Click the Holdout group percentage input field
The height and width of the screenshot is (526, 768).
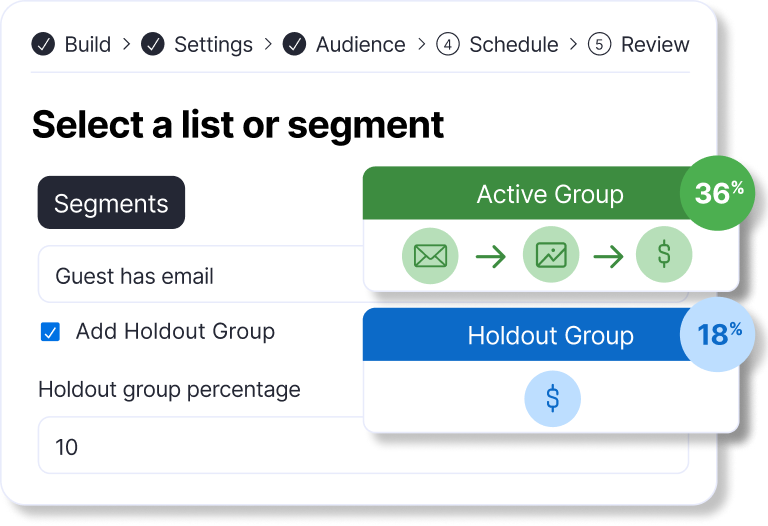tap(200, 446)
